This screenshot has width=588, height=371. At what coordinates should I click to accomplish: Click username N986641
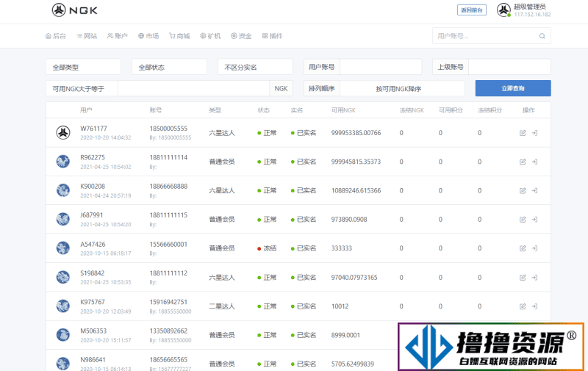[x=93, y=360]
